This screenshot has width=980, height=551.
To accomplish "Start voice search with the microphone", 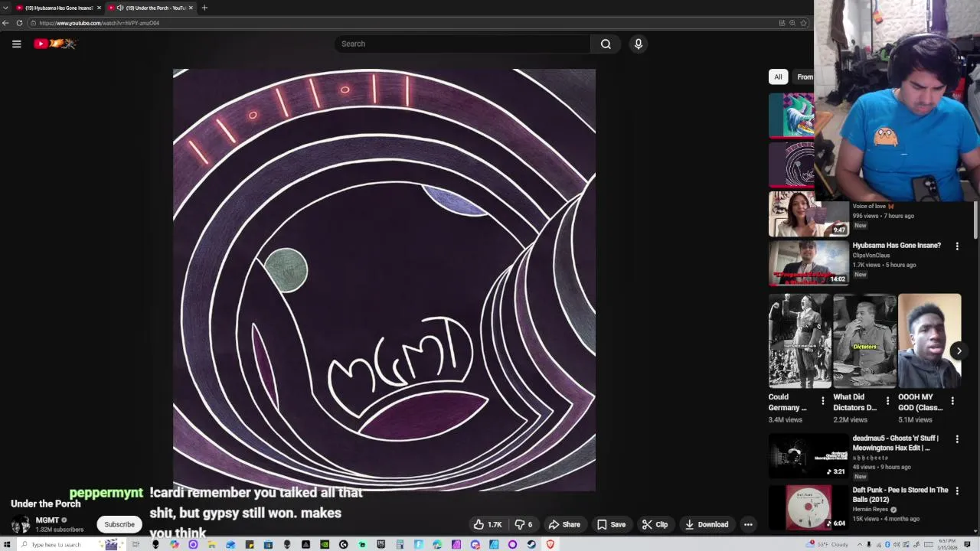I will click(x=638, y=44).
